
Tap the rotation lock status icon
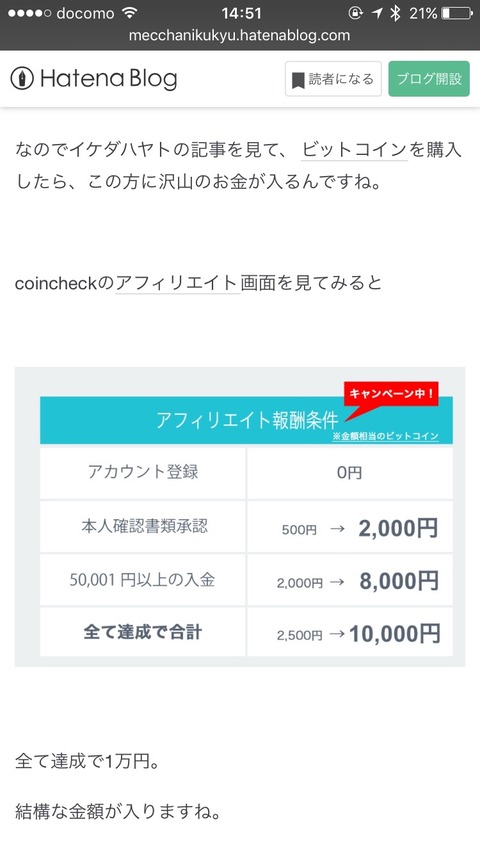click(355, 13)
